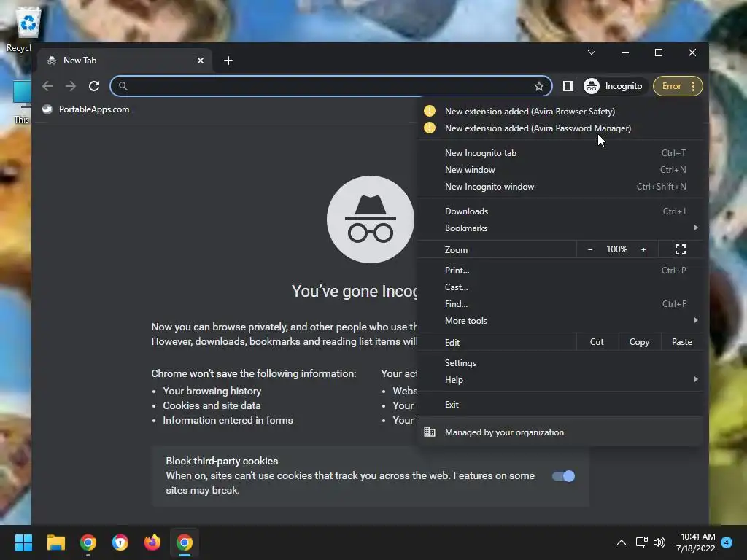Viewport: 747px width, 560px height.
Task: Open Brave-style shield browser in taskbar
Action: [x=120, y=542]
